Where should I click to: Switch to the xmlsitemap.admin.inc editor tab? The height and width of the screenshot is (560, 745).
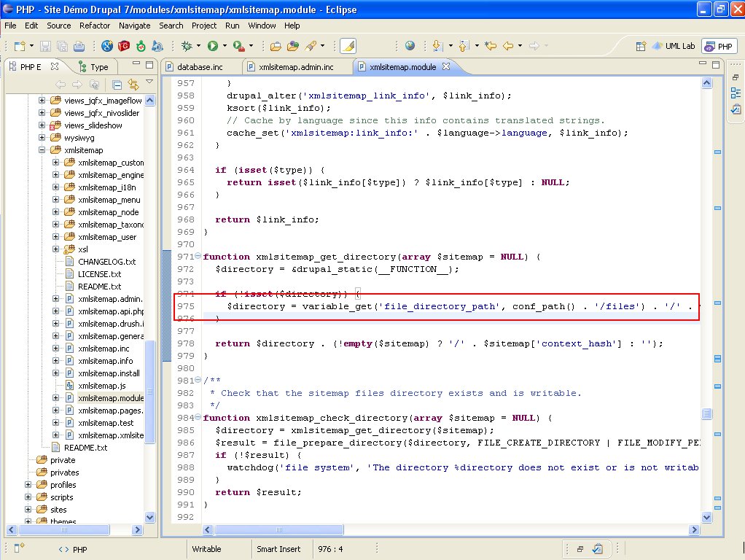pyautogui.click(x=296, y=67)
